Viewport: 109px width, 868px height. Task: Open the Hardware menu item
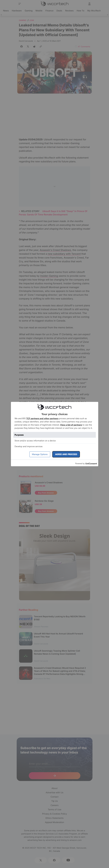point(17,10)
